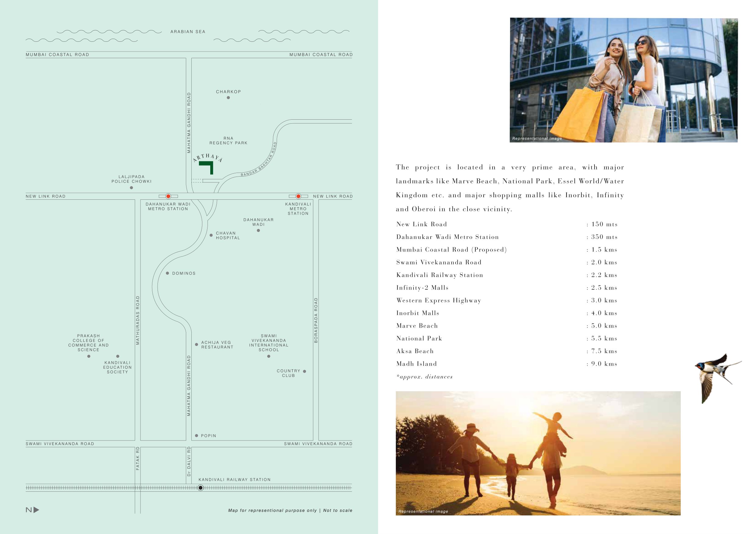This screenshot has width=756, height=534.
Task: Click the Boraspada Road vertical label
Action: [316, 321]
